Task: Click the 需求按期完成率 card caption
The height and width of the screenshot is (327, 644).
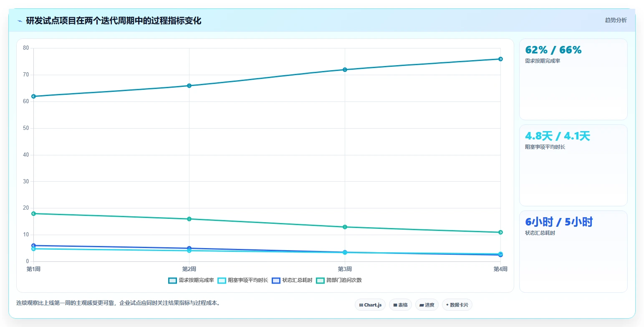Action: (x=543, y=61)
